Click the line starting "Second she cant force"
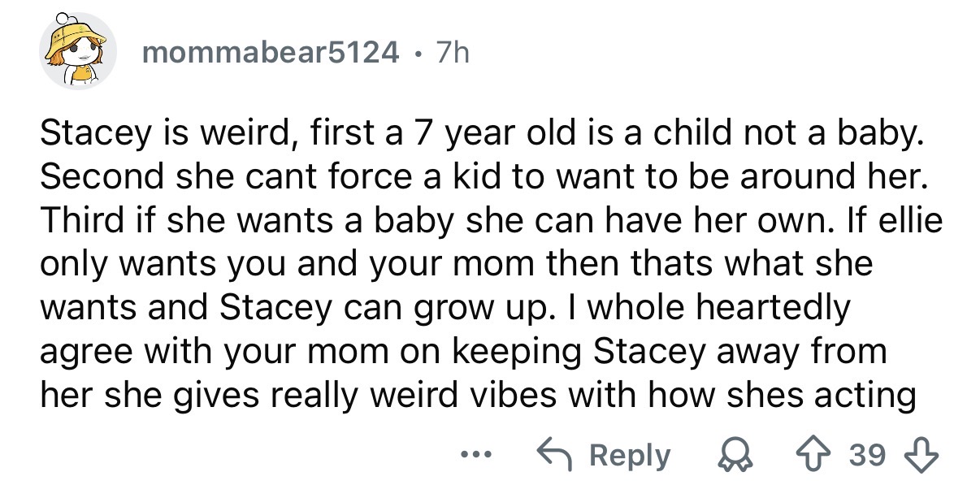Viewport: 980px width, 485px height. pyautogui.click(x=483, y=177)
